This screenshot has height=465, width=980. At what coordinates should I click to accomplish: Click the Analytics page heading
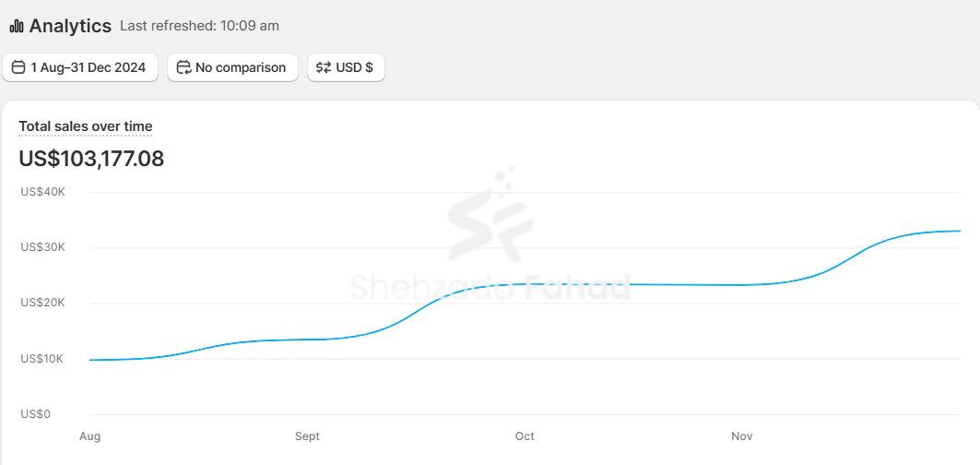pyautogui.click(x=70, y=26)
